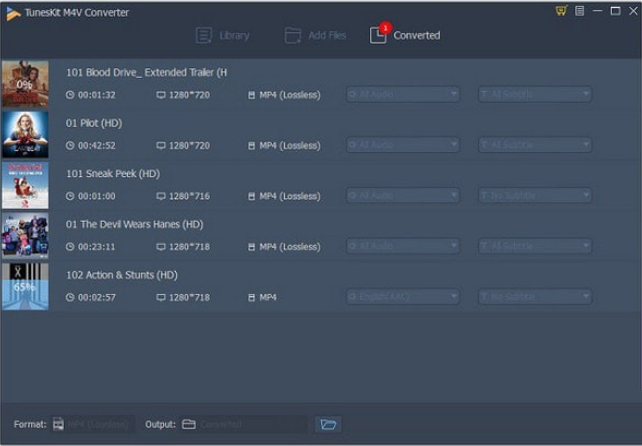Click the red notification badge on Converted
The image size is (642, 446).
pos(385,27)
